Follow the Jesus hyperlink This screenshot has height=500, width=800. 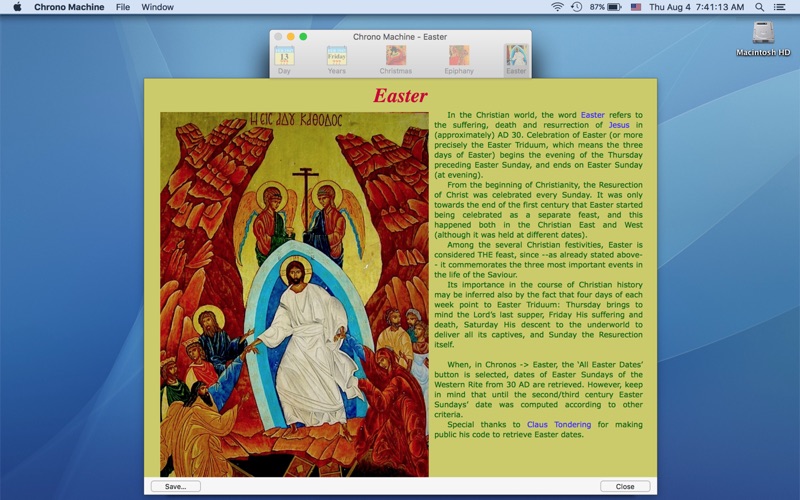[619, 125]
